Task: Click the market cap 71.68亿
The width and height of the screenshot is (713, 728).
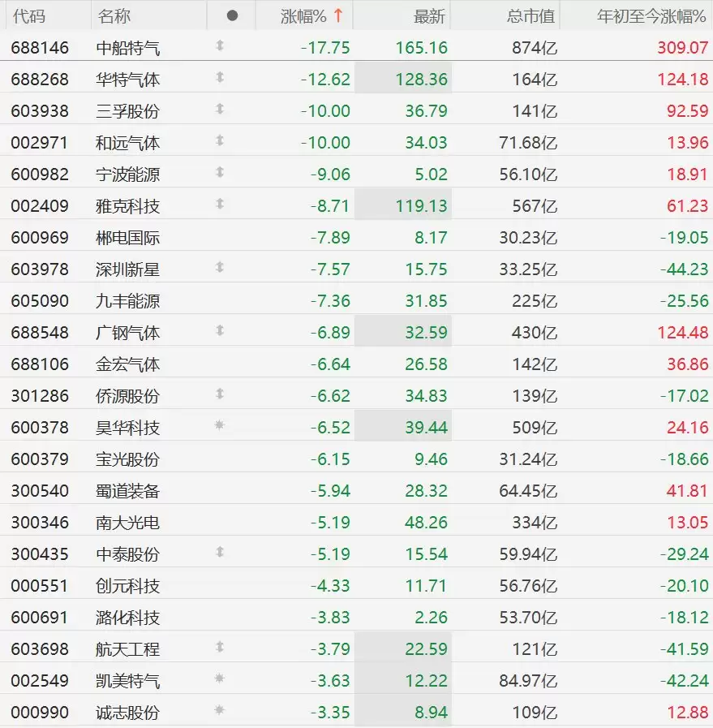Action: 528,143
